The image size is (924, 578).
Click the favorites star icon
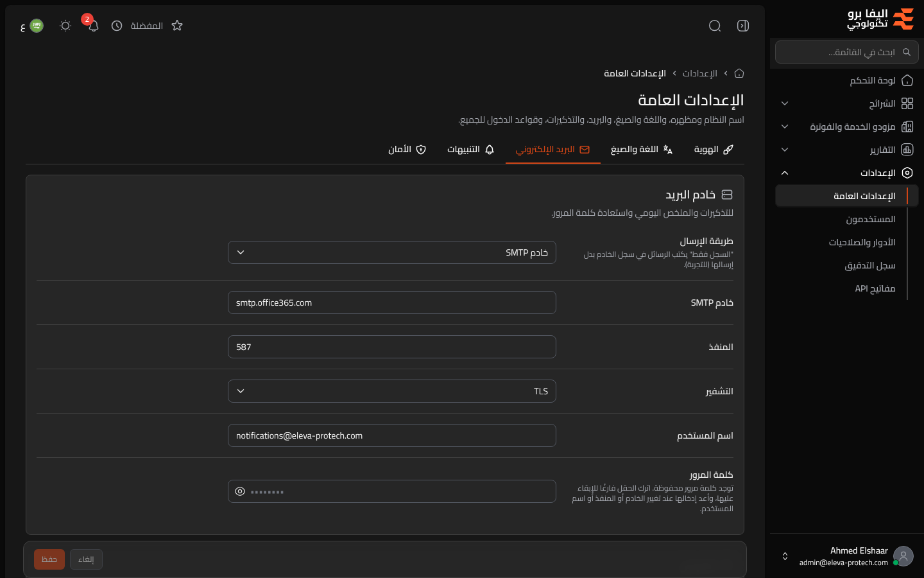177,26
